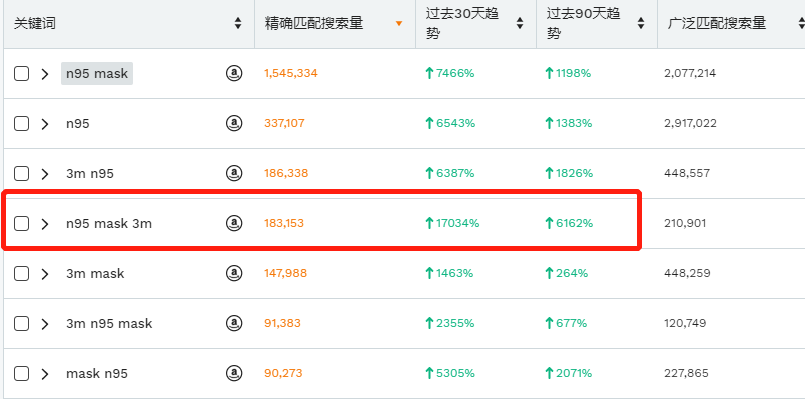Open Amazon icon for mask n95 row

[234, 373]
